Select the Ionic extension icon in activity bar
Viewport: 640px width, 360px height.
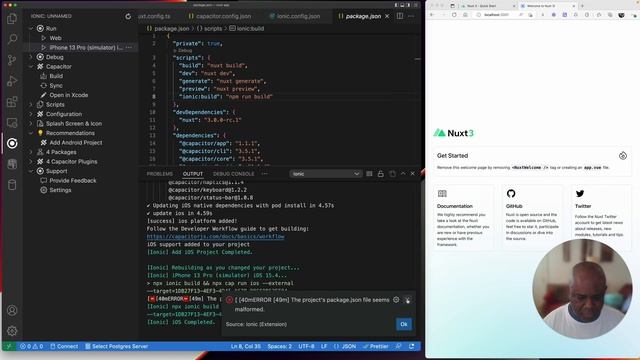tap(12, 143)
